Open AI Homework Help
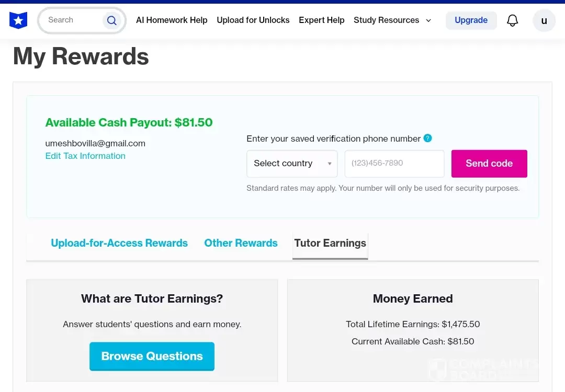565x392 pixels. [172, 20]
